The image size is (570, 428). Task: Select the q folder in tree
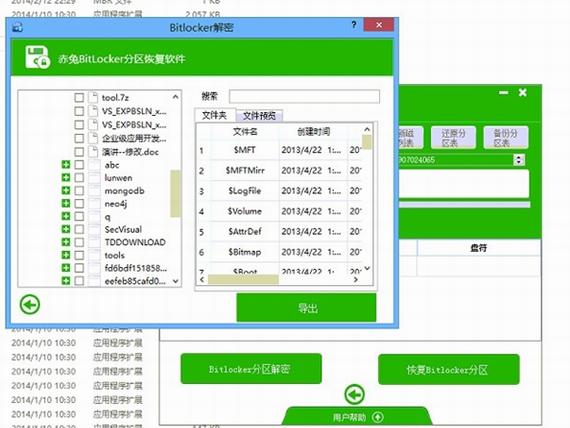pyautogui.click(x=107, y=217)
